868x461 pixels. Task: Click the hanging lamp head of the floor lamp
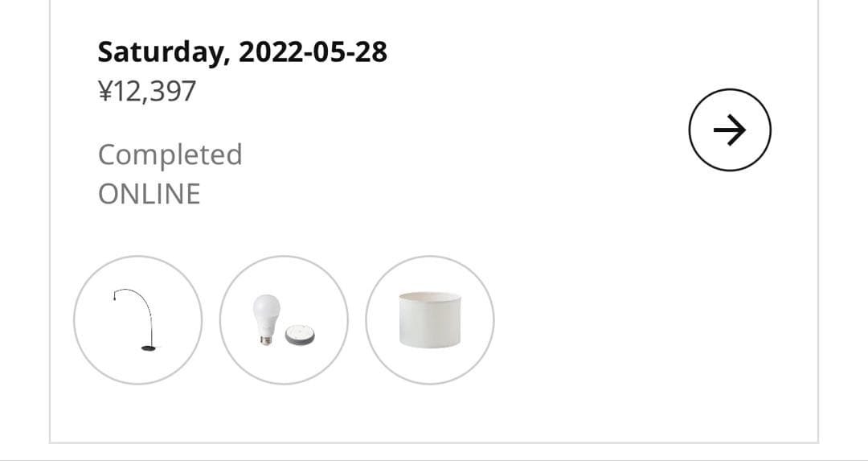(x=115, y=298)
